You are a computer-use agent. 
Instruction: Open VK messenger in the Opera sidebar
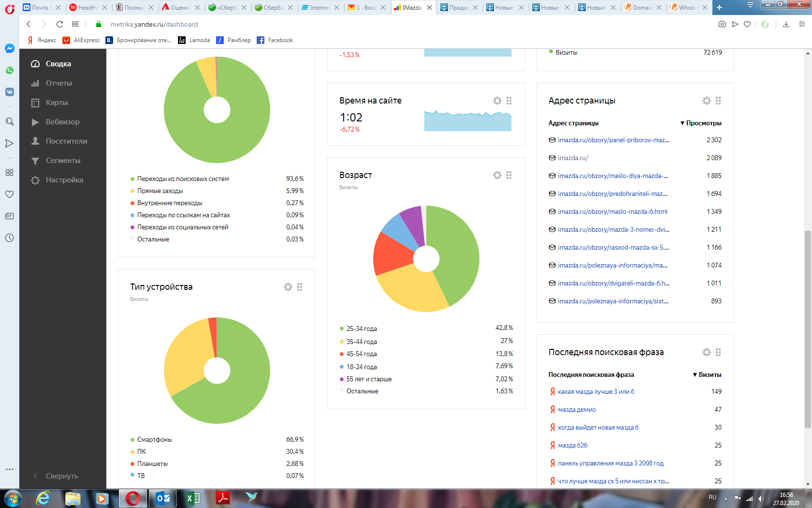tap(10, 92)
